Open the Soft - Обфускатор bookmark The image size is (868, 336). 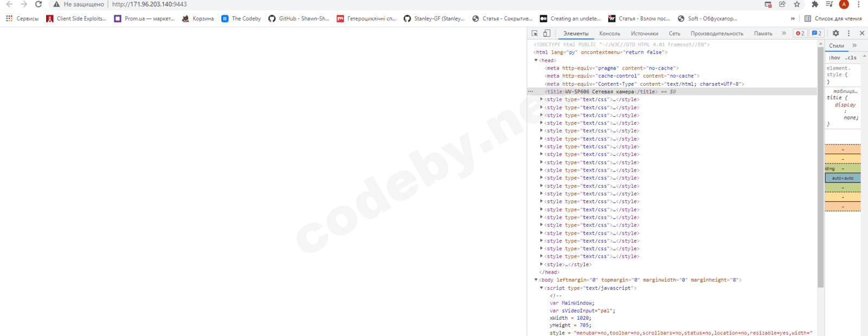point(707,18)
